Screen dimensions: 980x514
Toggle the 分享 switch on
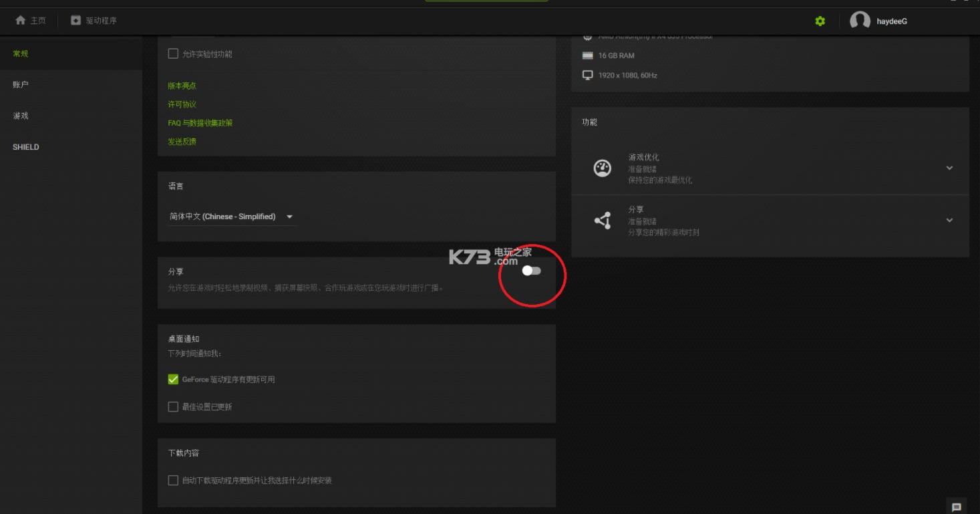532,271
